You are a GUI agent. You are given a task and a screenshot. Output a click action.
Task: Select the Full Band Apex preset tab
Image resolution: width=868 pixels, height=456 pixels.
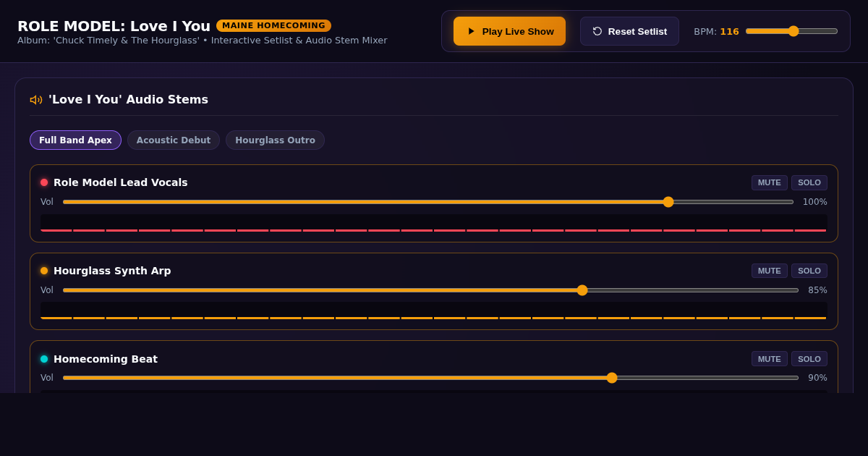coord(75,140)
